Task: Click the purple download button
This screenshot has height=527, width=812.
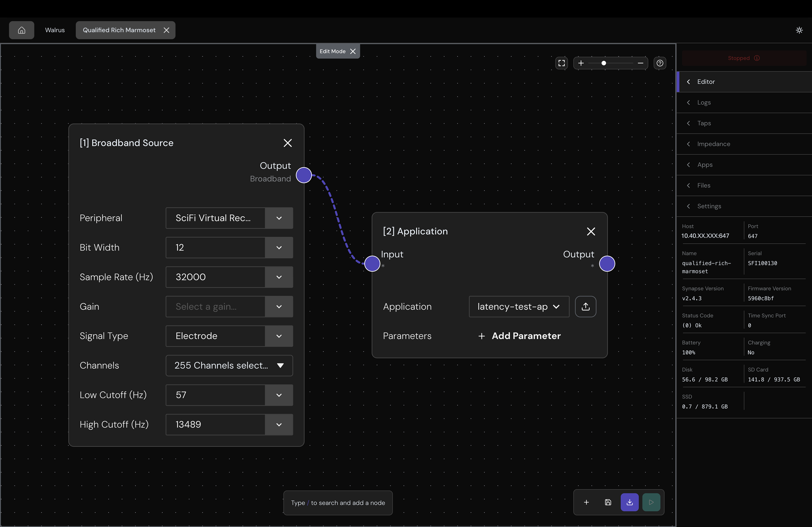Action: click(x=630, y=502)
